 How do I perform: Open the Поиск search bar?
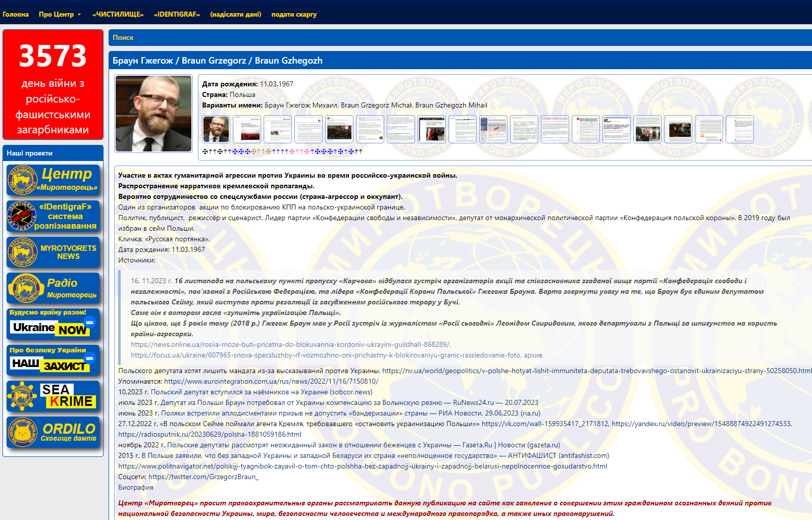(x=123, y=37)
